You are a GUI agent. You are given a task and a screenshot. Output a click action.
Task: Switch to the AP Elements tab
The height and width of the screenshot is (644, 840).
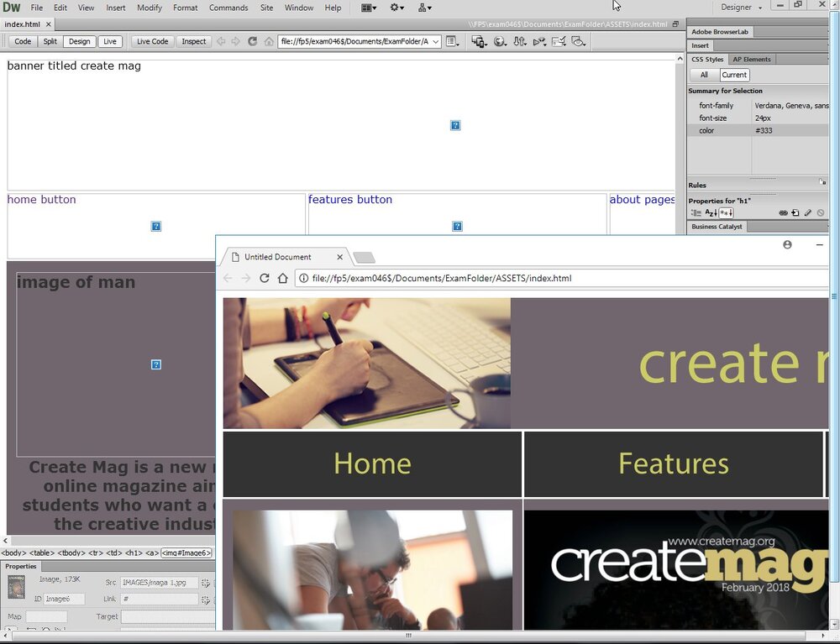point(751,60)
